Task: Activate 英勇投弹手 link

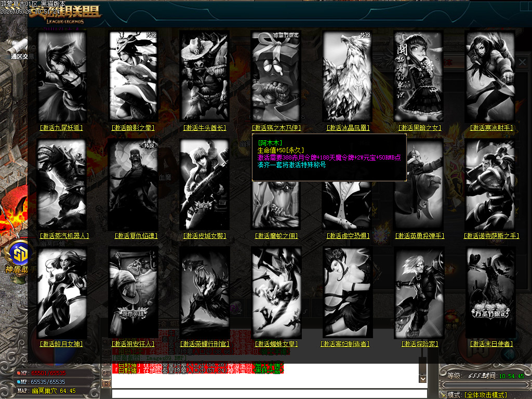Action: tap(420, 236)
